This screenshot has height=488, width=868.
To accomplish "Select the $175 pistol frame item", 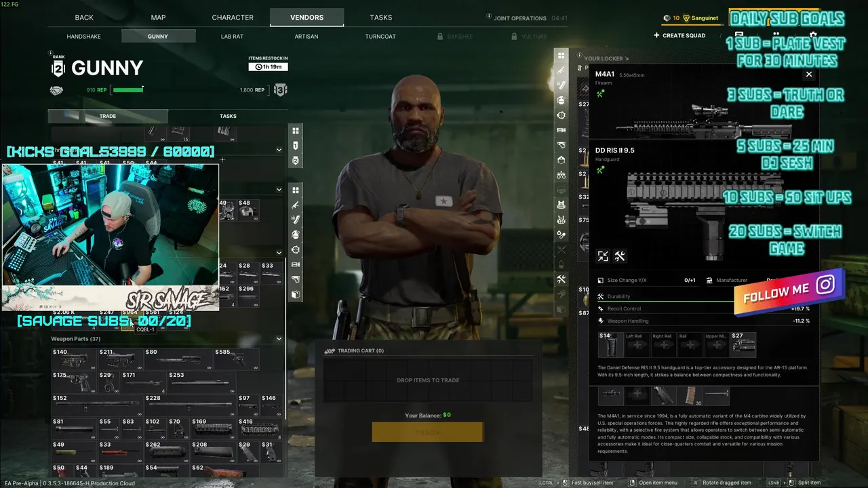I will point(74,382).
